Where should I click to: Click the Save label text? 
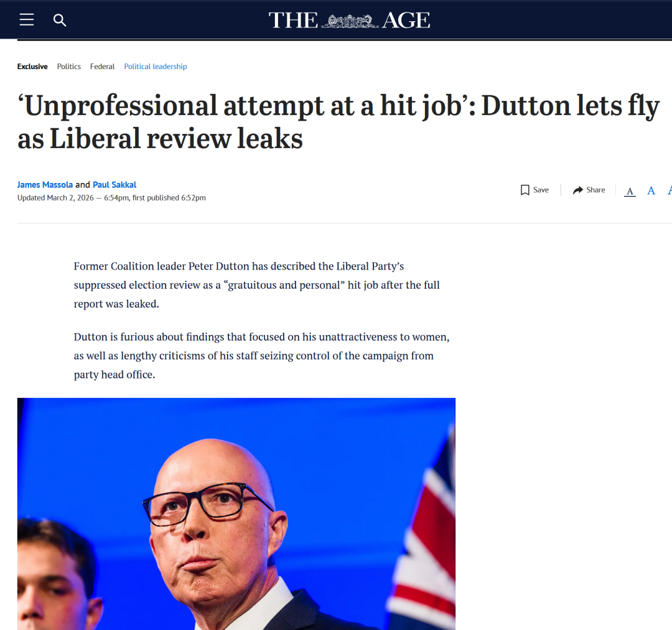[541, 190]
